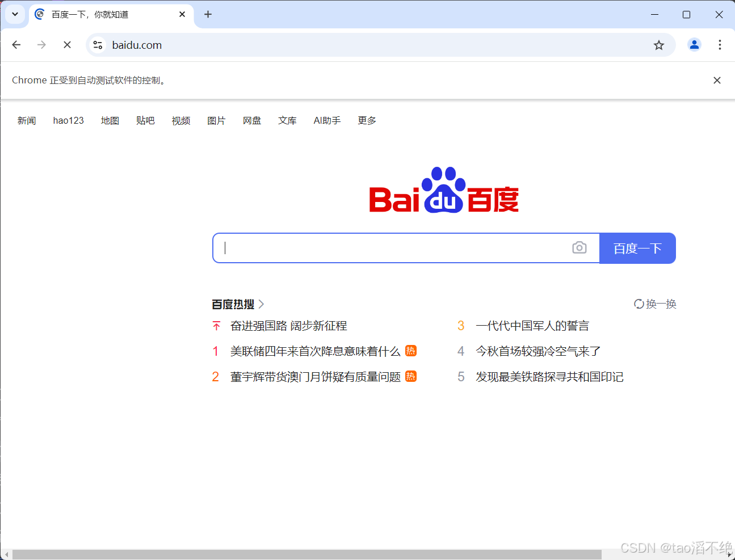Open the 网盘 link

[252, 121]
